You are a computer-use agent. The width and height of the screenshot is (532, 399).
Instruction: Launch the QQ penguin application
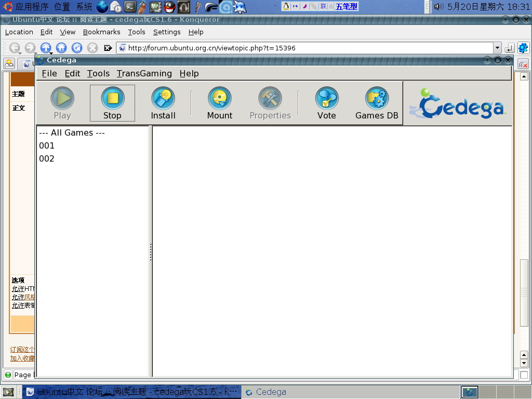click(169, 6)
